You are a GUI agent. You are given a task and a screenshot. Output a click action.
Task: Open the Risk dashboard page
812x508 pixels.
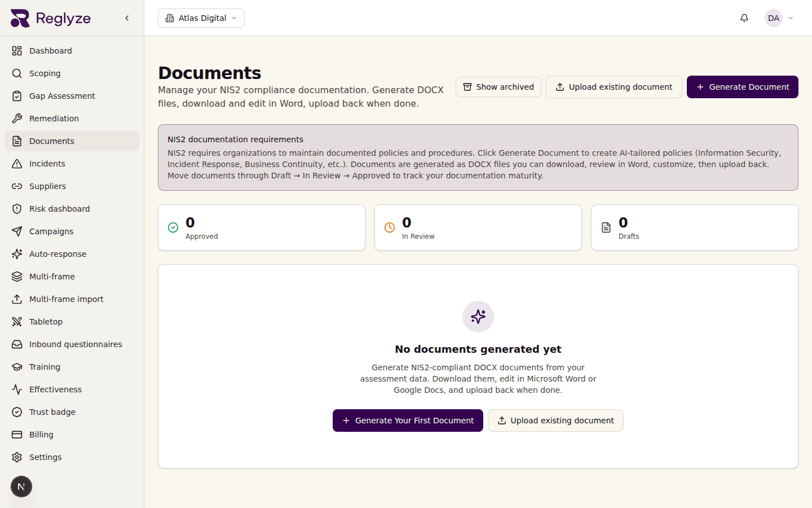point(72,209)
